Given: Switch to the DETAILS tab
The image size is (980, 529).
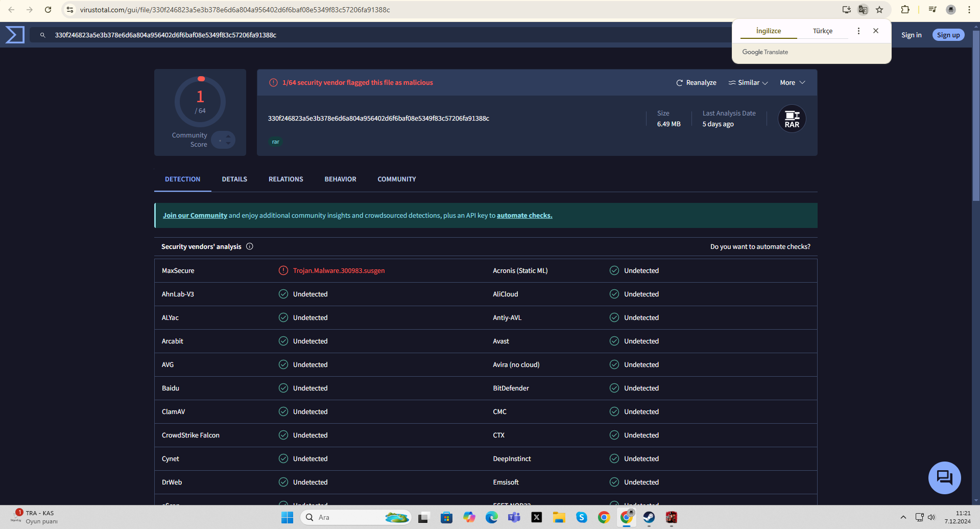Looking at the screenshot, I should coord(234,179).
